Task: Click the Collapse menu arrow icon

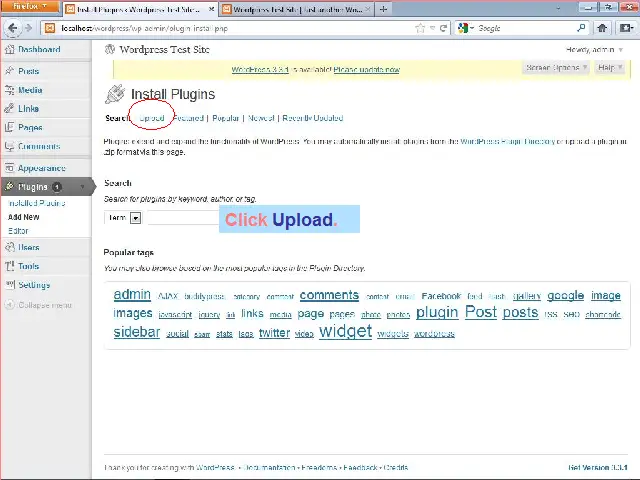Action: [x=9, y=305]
